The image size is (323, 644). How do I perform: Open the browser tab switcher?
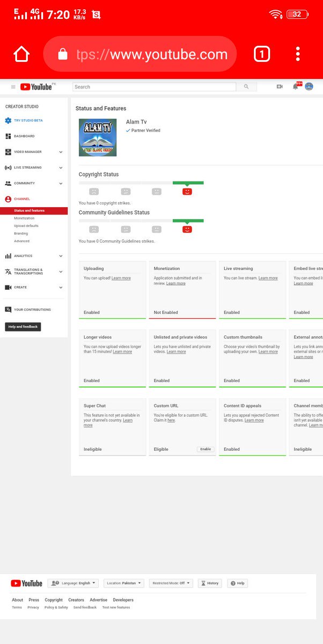click(x=261, y=54)
